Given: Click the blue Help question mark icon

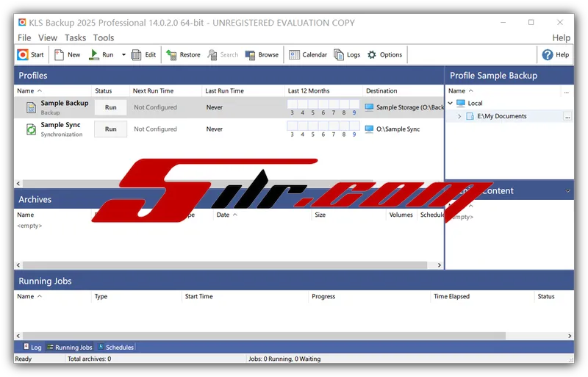Looking at the screenshot, I should (x=548, y=55).
